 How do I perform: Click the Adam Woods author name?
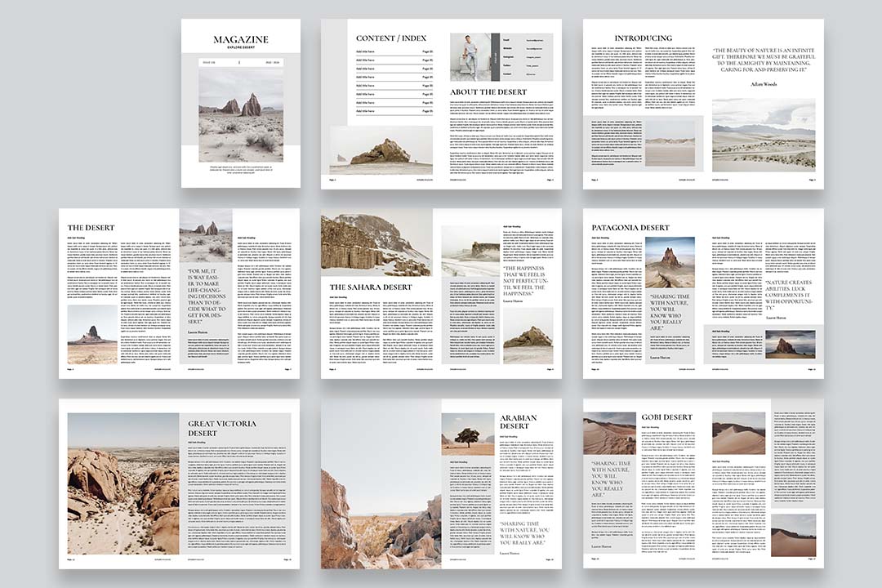point(764,84)
